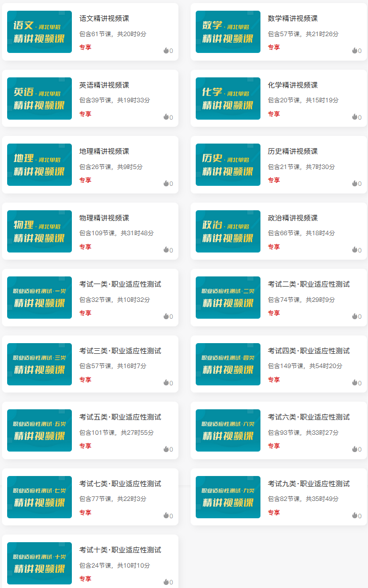Open 考试一类·职业适应性测试 course title

click(x=120, y=284)
